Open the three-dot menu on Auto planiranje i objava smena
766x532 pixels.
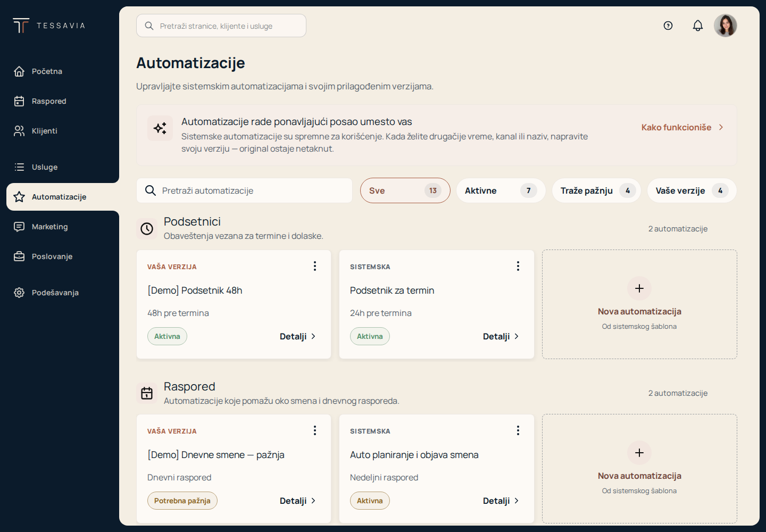point(518,430)
